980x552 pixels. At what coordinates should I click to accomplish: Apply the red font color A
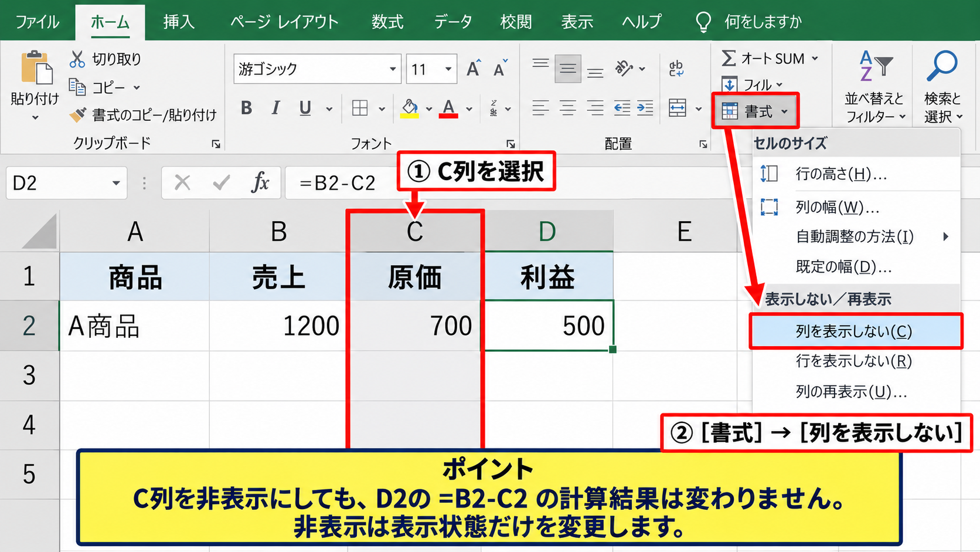point(448,108)
